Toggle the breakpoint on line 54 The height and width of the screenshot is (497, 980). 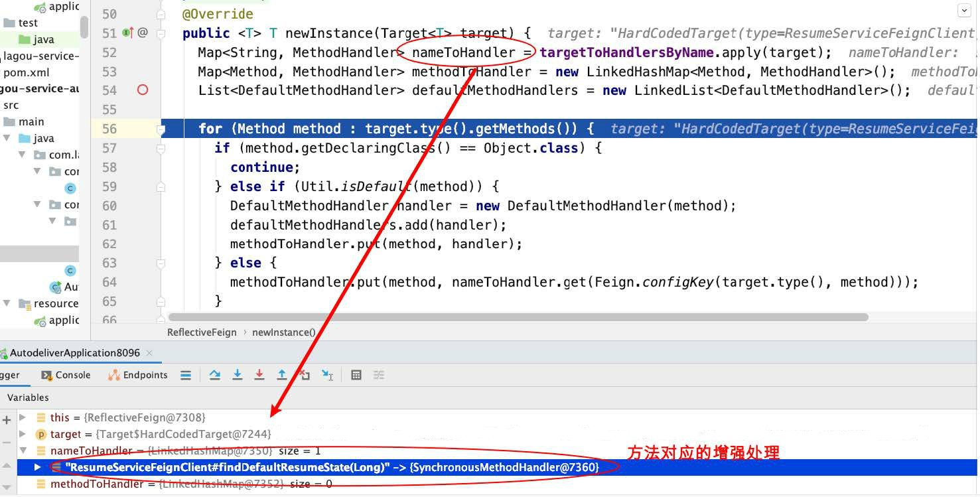[x=143, y=90]
